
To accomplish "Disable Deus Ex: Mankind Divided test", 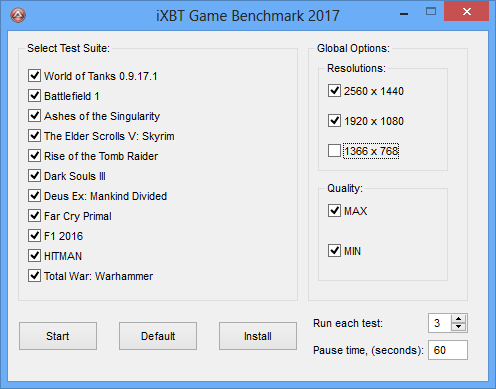I will tap(34, 196).
